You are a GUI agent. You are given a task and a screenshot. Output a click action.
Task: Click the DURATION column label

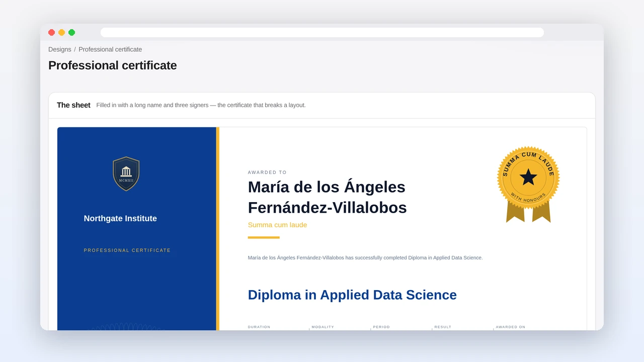click(259, 327)
